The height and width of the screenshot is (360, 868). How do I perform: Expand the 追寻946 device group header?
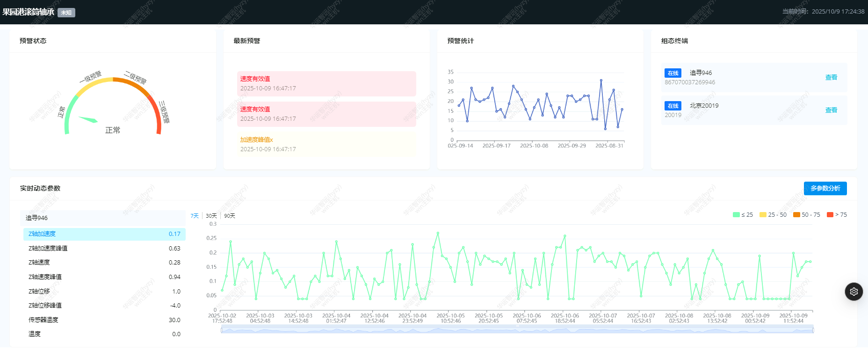(103, 218)
